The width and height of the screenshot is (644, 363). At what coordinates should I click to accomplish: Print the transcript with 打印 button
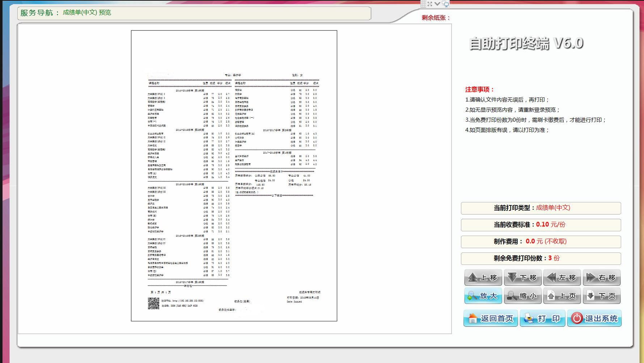542,318
